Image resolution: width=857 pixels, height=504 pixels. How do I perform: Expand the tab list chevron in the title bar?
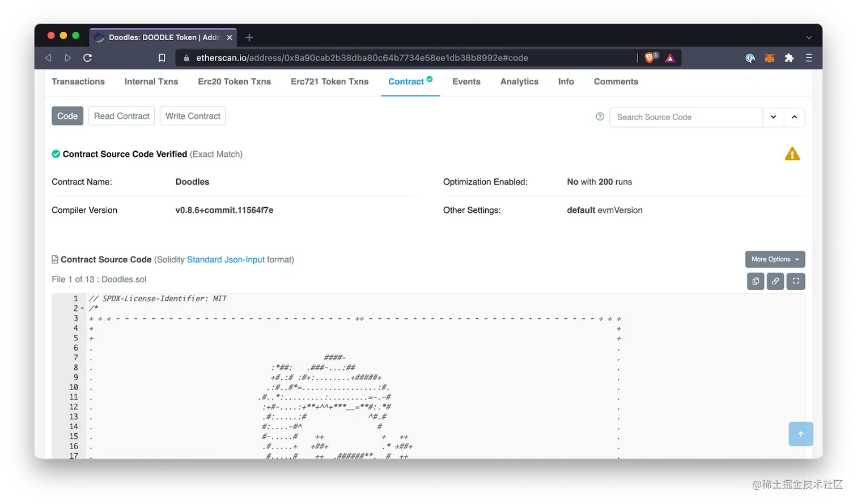click(x=809, y=37)
